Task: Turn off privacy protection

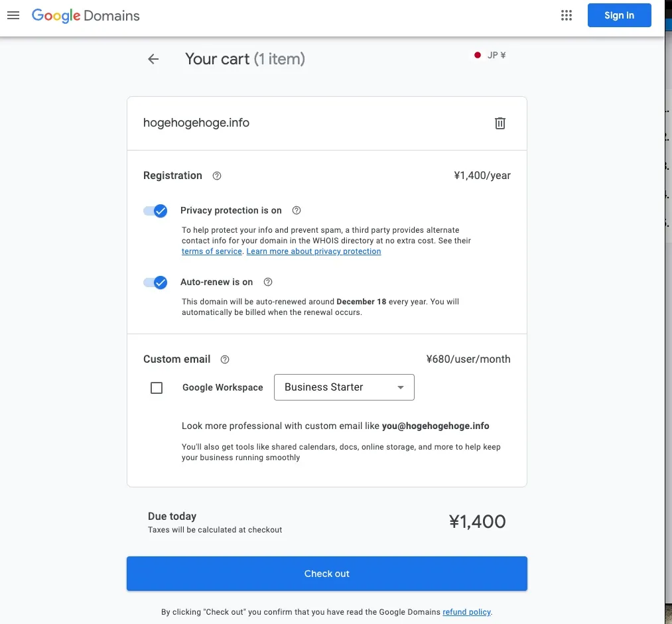Action: coord(155,210)
